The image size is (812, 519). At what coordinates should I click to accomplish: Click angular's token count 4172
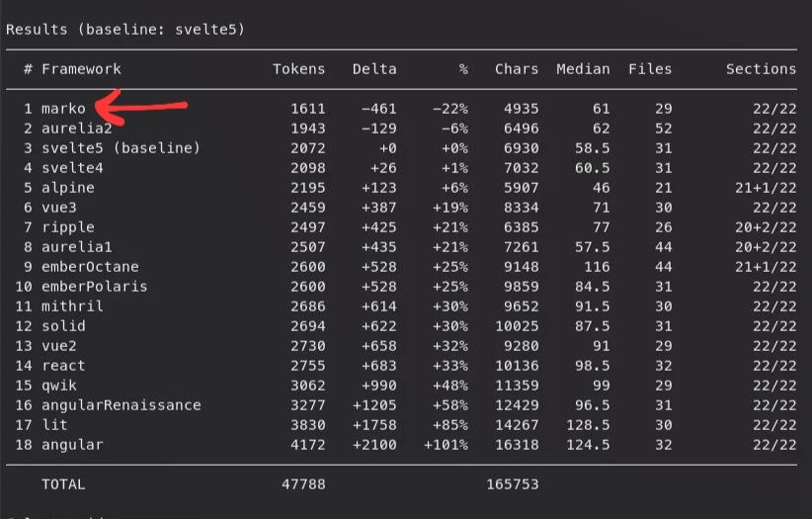(307, 444)
